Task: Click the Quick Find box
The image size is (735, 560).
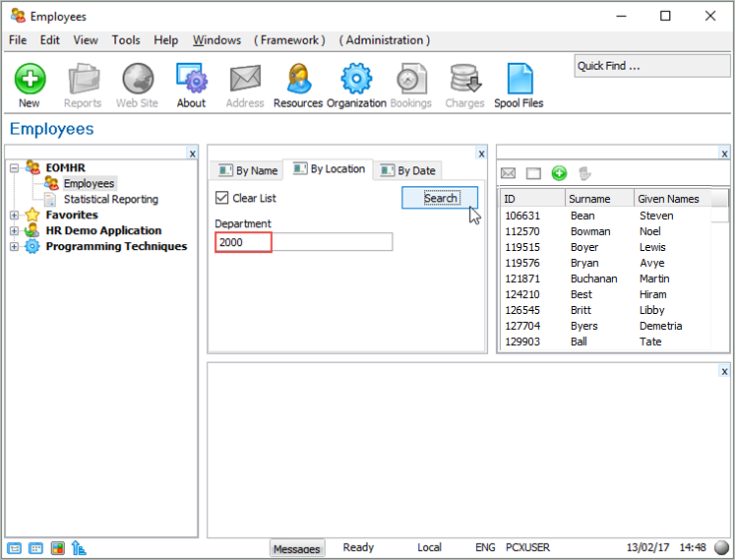Action: tap(652, 66)
